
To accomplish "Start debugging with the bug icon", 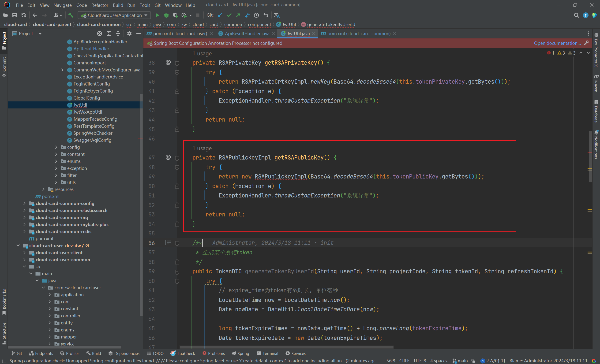I will [166, 15].
